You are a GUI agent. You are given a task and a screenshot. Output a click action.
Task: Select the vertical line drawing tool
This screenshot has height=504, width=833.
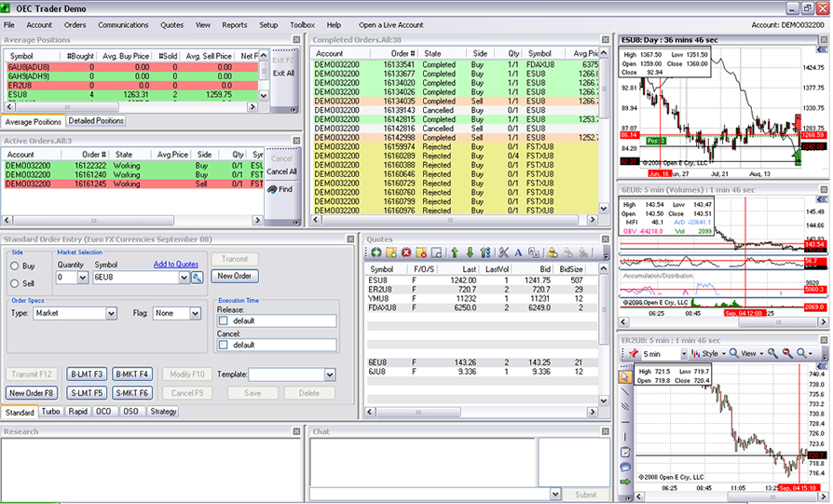tap(625, 437)
